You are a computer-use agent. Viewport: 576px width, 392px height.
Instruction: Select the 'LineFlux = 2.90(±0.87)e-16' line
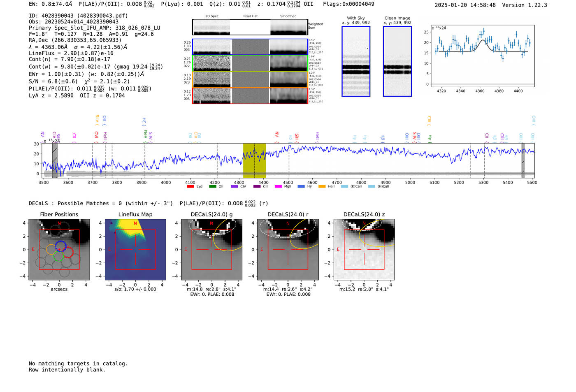pos(71,53)
